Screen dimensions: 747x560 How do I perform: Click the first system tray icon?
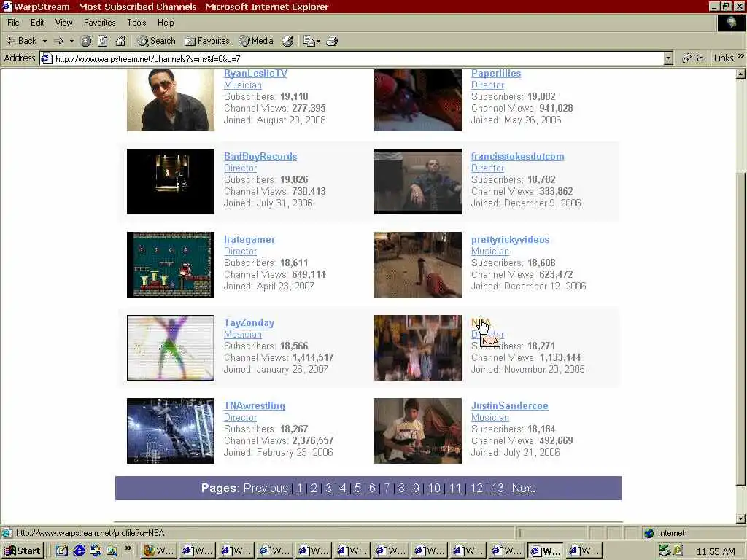tap(664, 551)
